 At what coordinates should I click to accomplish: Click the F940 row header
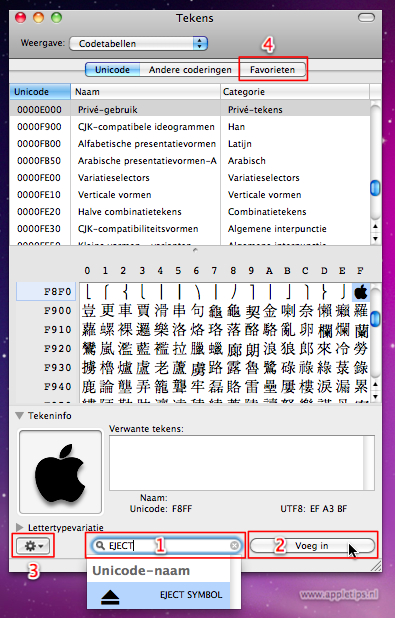58,386
